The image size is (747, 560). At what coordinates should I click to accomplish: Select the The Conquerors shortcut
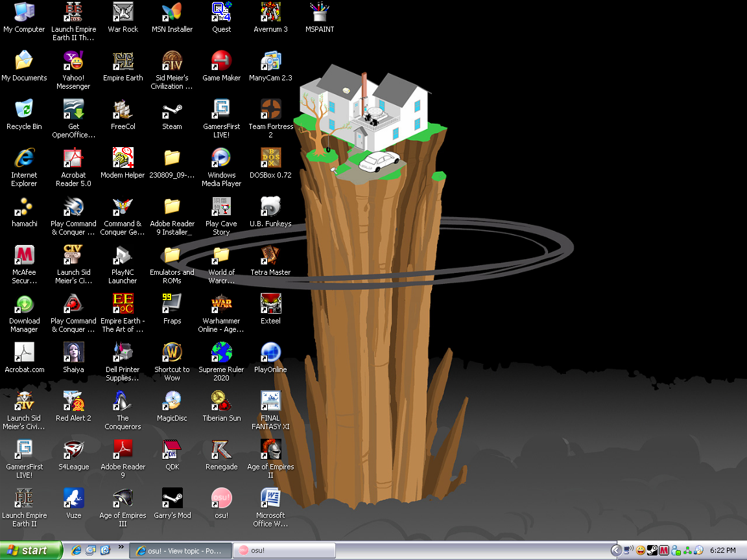(123, 410)
